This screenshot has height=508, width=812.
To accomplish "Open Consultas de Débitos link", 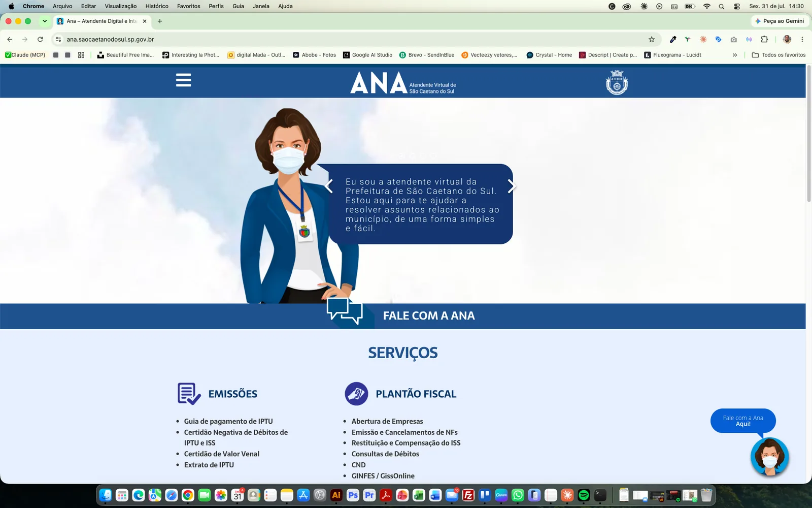I will pos(385,454).
